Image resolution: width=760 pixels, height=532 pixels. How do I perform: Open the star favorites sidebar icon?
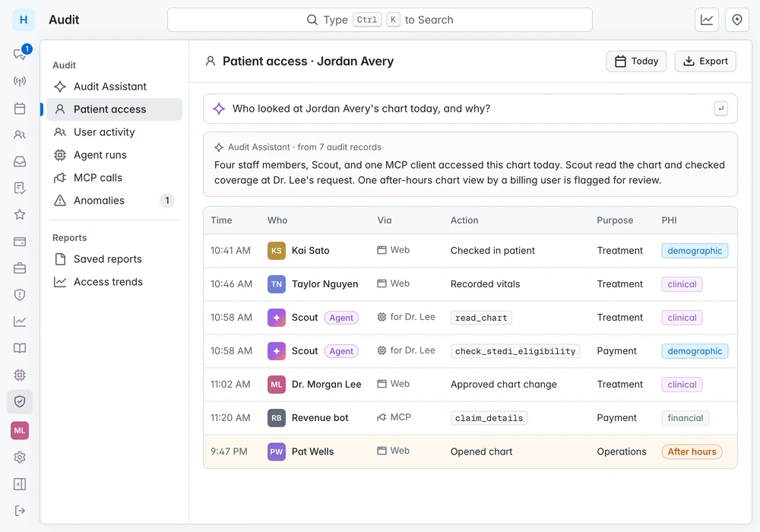tap(20, 214)
